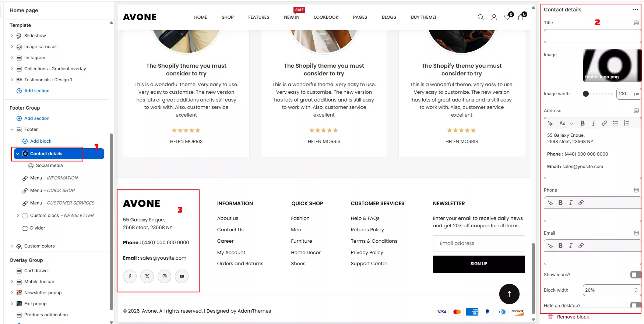Click the SIGN UP newsletter button
The height and width of the screenshot is (324, 644).
[479, 264]
